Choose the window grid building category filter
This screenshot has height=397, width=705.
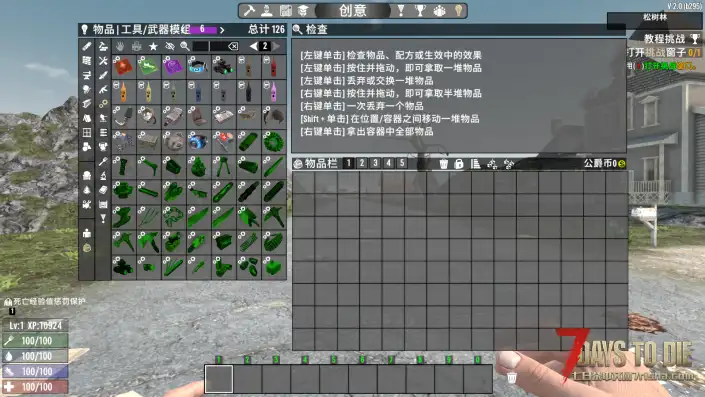[x=87, y=133]
